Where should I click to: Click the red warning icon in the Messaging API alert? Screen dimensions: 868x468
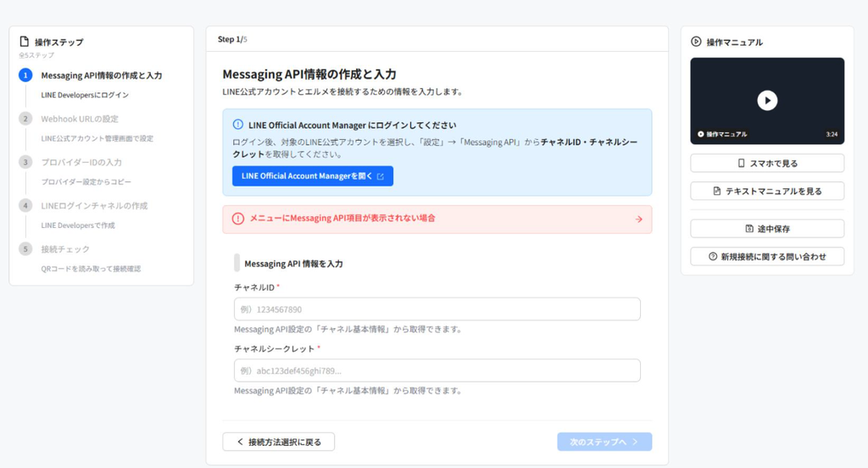pos(238,219)
